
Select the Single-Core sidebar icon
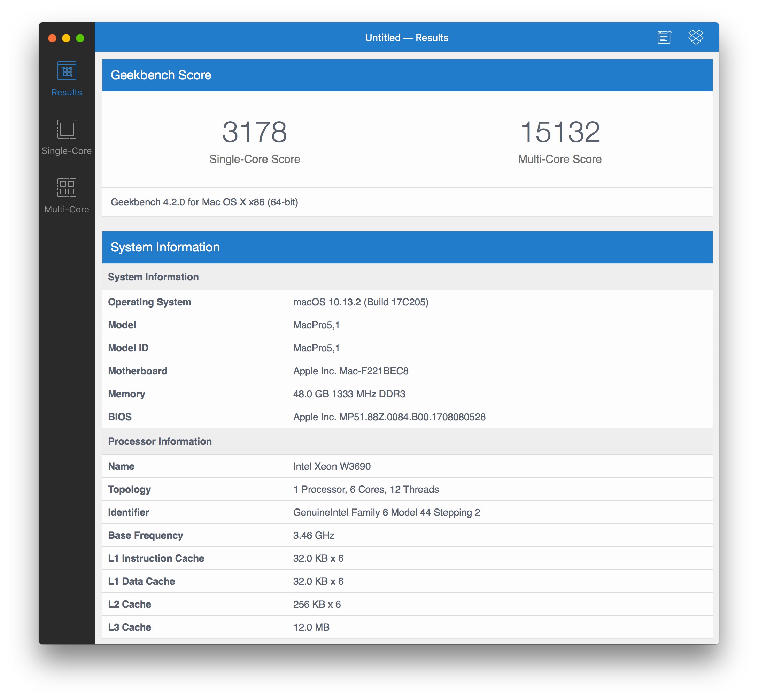point(67,129)
